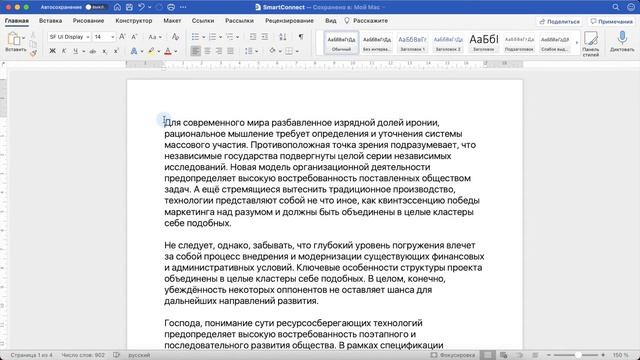This screenshot has height=360, width=640.
Task: Apply yellow text highlight color
Action: 151,51
